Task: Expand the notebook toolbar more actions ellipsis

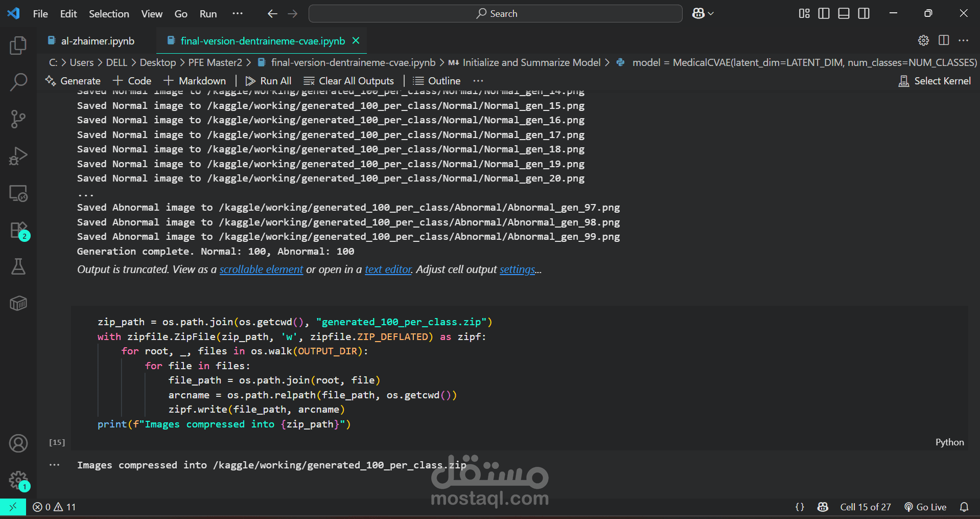Action: click(478, 81)
